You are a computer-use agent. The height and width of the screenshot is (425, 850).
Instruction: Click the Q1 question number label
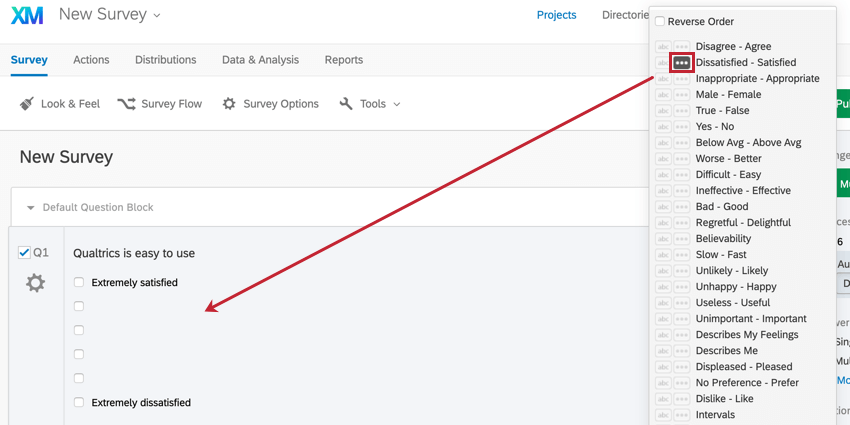41,253
